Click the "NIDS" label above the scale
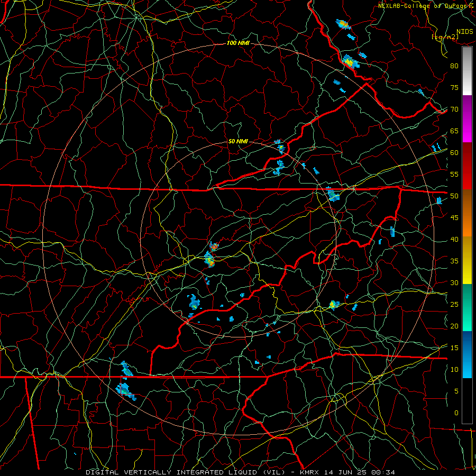 (x=464, y=32)
